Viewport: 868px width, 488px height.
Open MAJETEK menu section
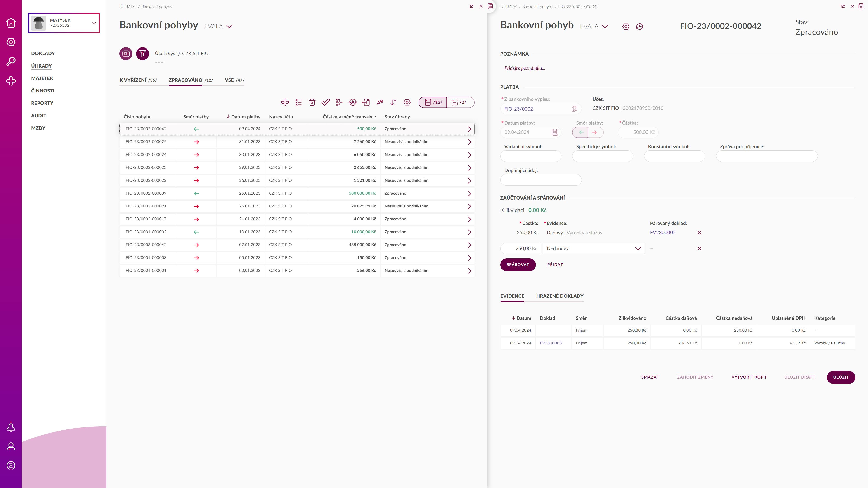click(x=42, y=78)
